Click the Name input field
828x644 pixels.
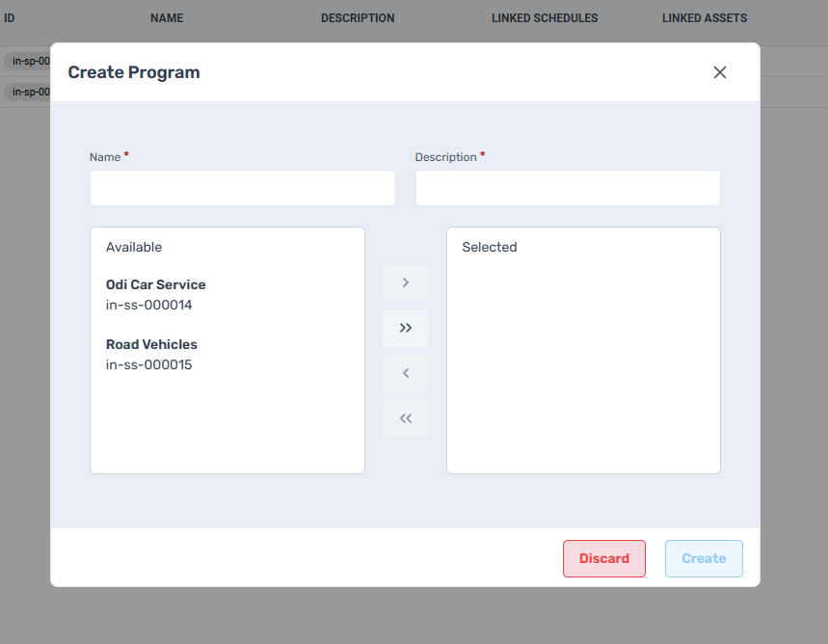[242, 188]
